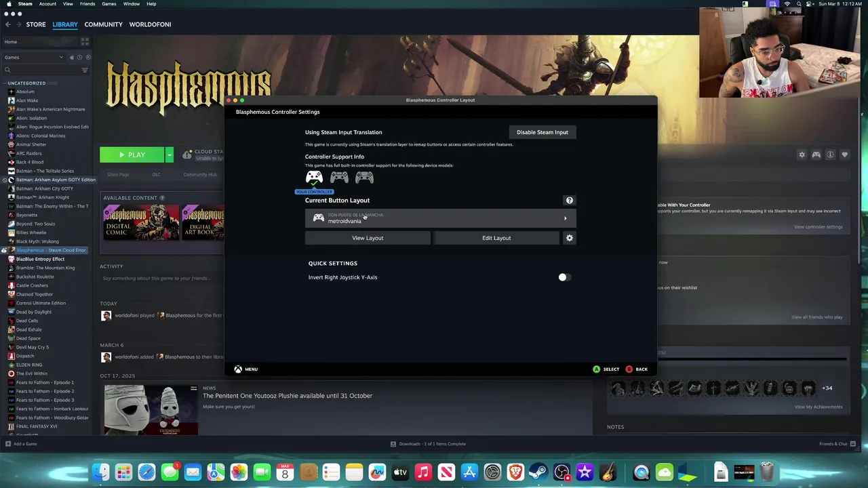Screen dimensions: 868x488
Task: Select Devil May Cry 5 in the library
Action: [33, 347]
